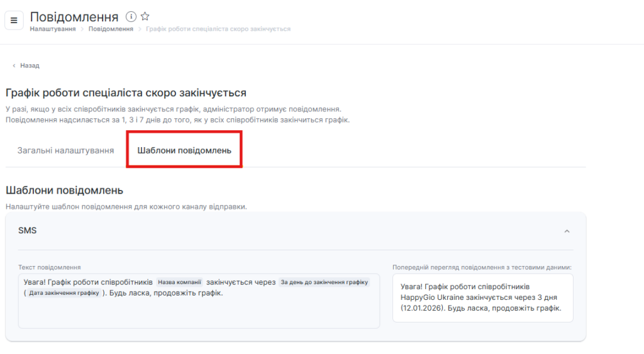Click the SMS section header title

tap(28, 231)
